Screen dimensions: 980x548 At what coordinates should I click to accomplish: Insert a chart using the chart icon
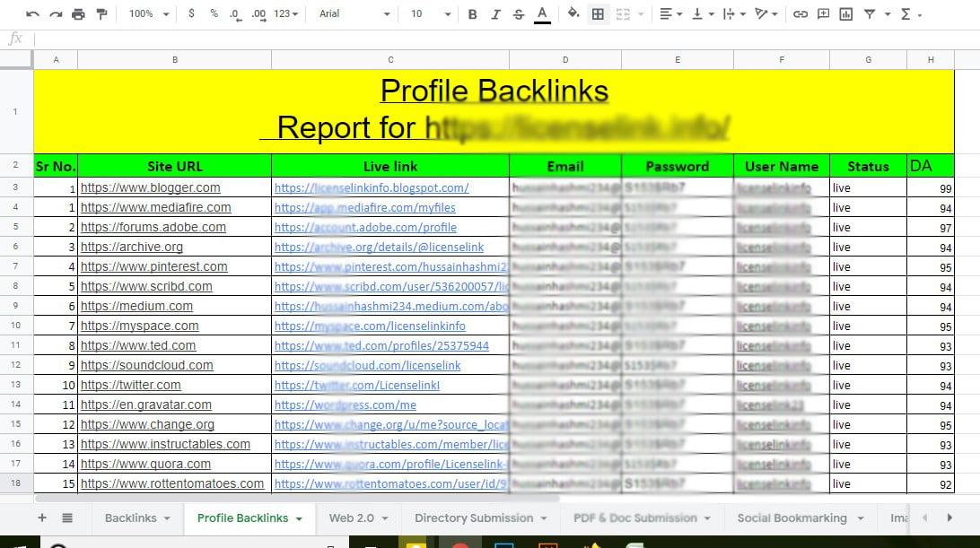point(844,14)
